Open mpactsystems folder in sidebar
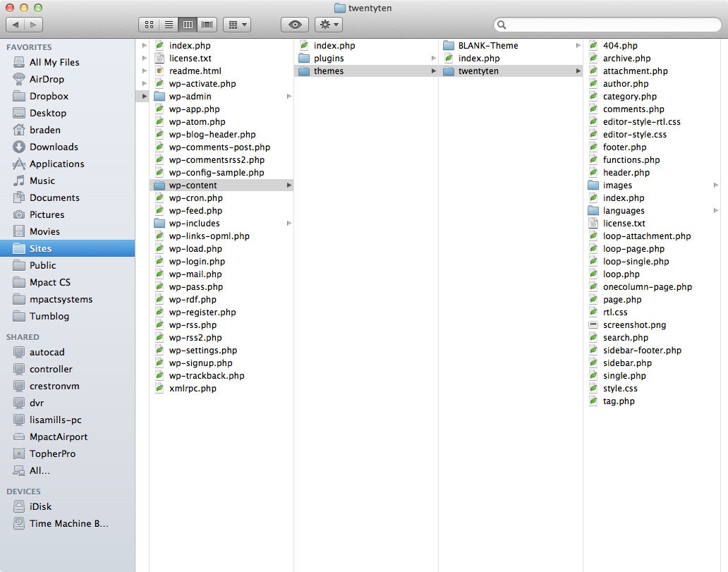Screen dimensions: 728x572 [x=67, y=300]
